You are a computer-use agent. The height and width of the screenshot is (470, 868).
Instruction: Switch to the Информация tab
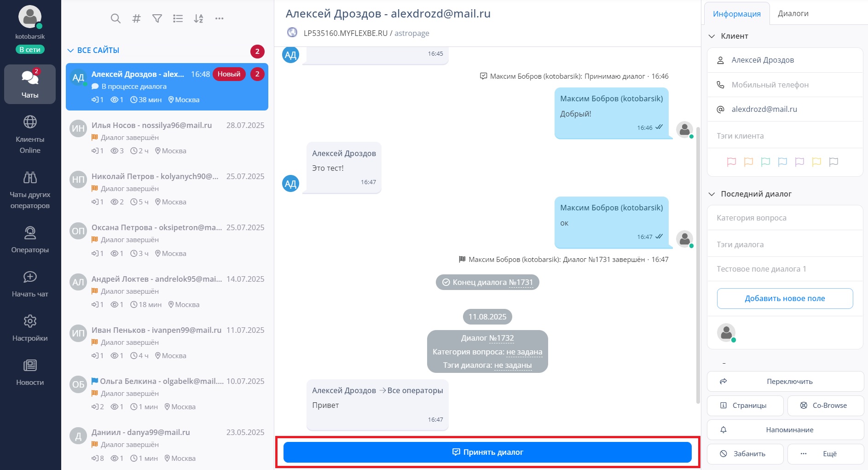coord(736,14)
